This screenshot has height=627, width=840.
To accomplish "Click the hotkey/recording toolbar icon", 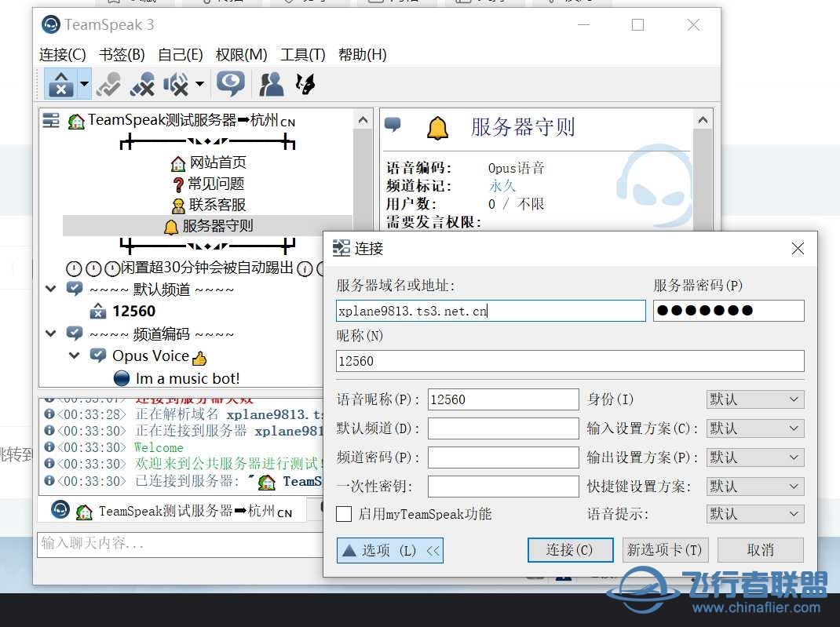I will pyautogui.click(x=305, y=84).
